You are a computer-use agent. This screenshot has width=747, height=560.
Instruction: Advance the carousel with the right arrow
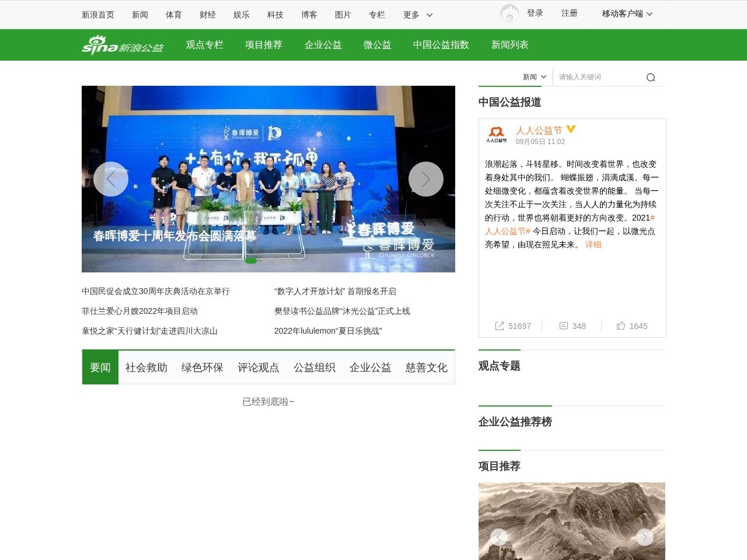coord(426,179)
